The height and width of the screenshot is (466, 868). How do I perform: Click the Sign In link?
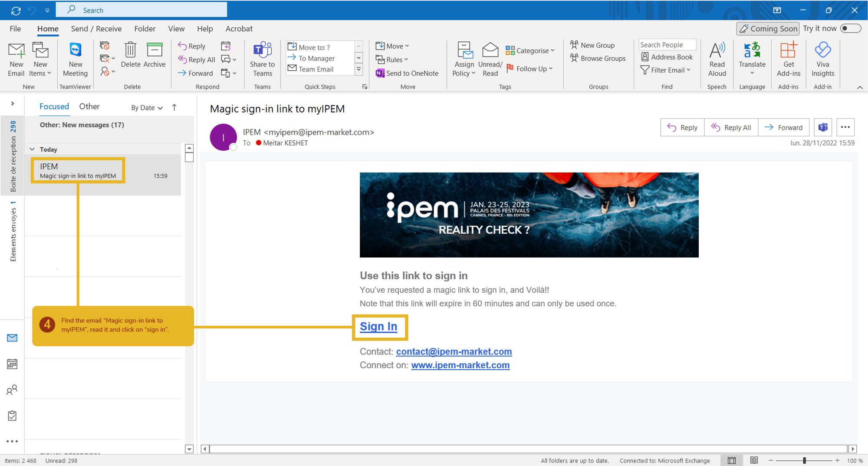(378, 327)
